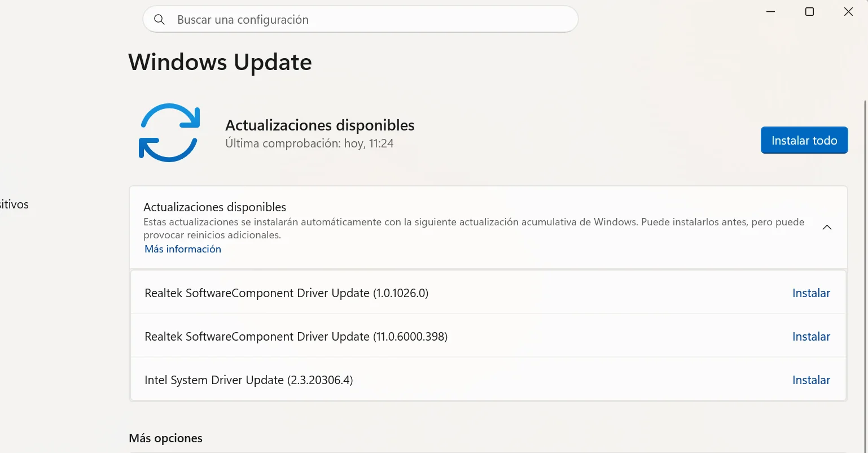868x453 pixels.
Task: Collapse the 'Actualizaciones disponibles' section using the chevron
Action: coord(827,228)
